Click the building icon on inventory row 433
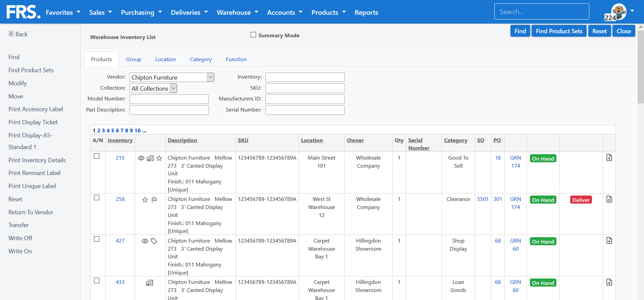The width and height of the screenshot is (644, 300). pyautogui.click(x=150, y=283)
